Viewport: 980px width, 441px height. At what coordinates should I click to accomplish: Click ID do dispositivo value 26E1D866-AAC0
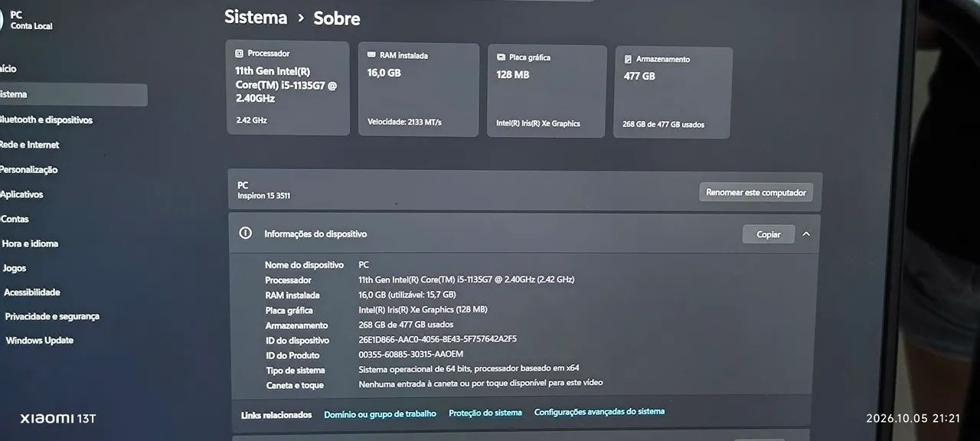(437, 339)
